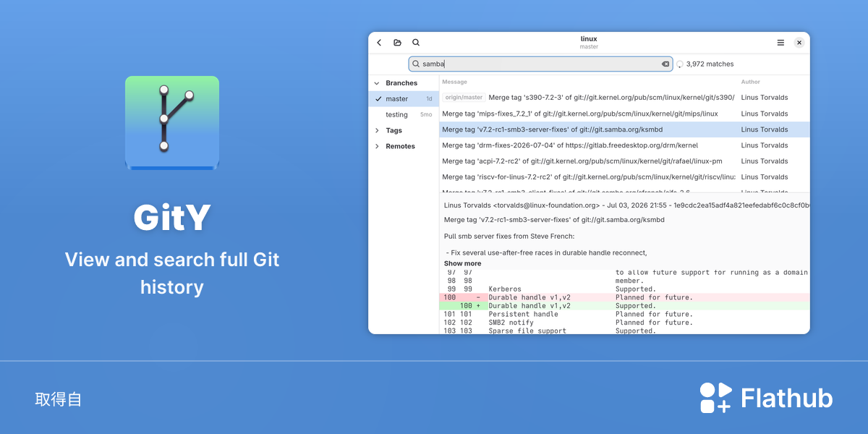This screenshot has height=434, width=868.
Task: Select the master branch
Action: click(404, 98)
